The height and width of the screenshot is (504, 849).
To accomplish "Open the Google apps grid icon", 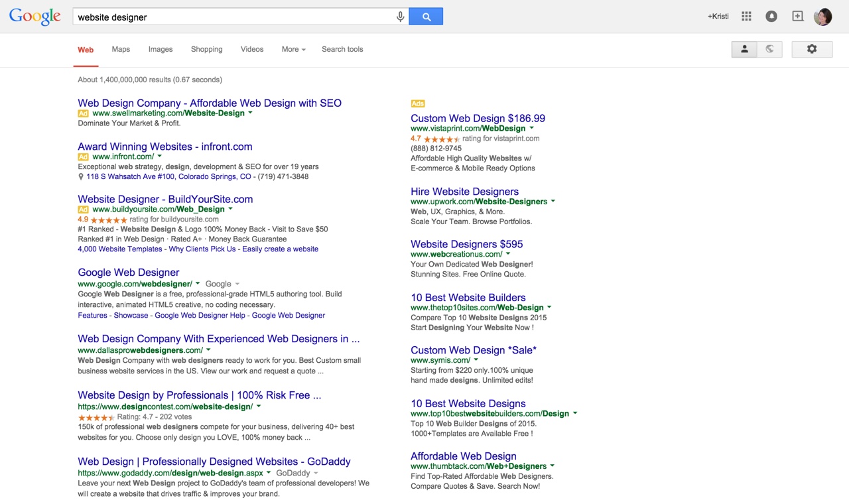I will (x=746, y=17).
